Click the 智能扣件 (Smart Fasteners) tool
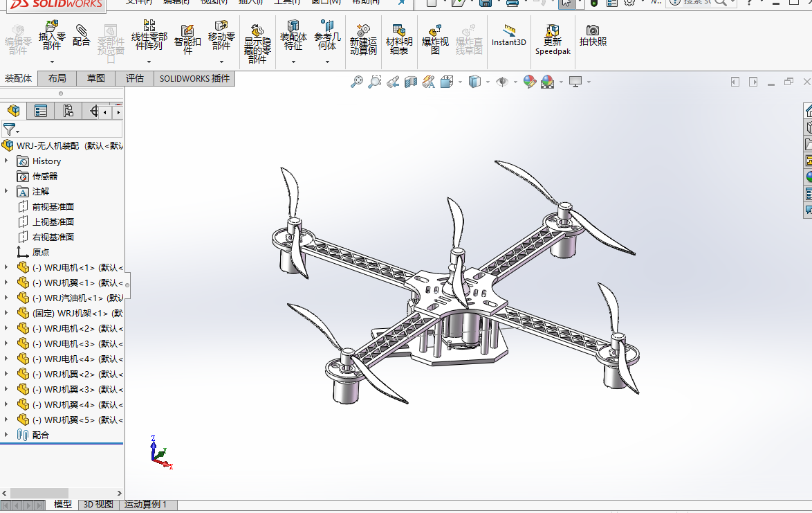This screenshot has height=513, width=812. (x=187, y=39)
